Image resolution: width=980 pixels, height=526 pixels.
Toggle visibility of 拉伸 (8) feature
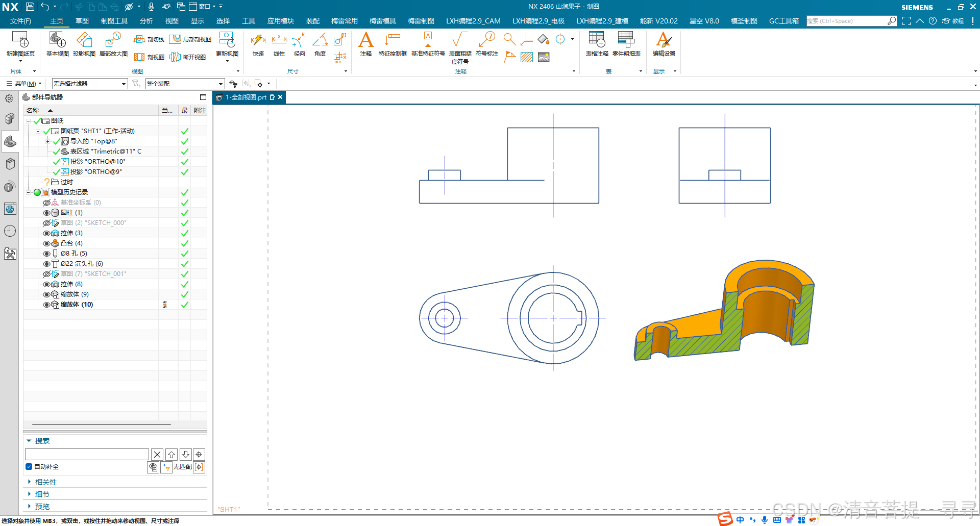[46, 284]
